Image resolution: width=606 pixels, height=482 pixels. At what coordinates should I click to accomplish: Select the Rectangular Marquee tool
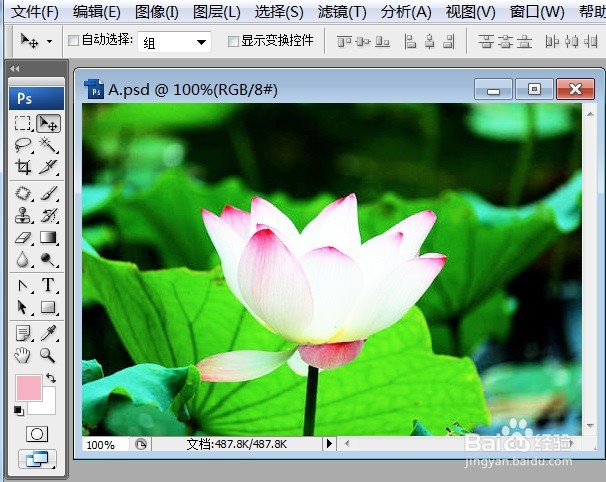(x=23, y=124)
